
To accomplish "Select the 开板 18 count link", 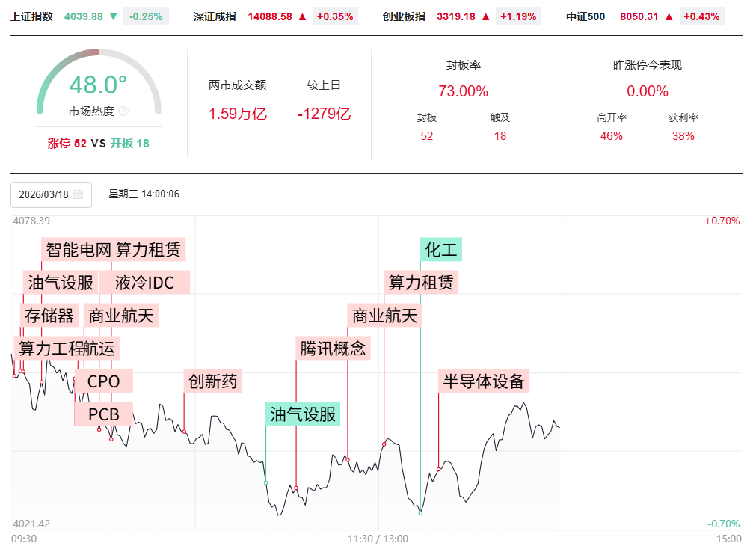I will [x=129, y=144].
